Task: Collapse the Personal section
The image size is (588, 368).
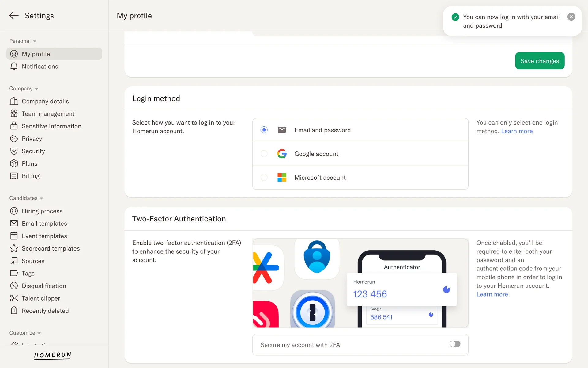Action: point(35,41)
